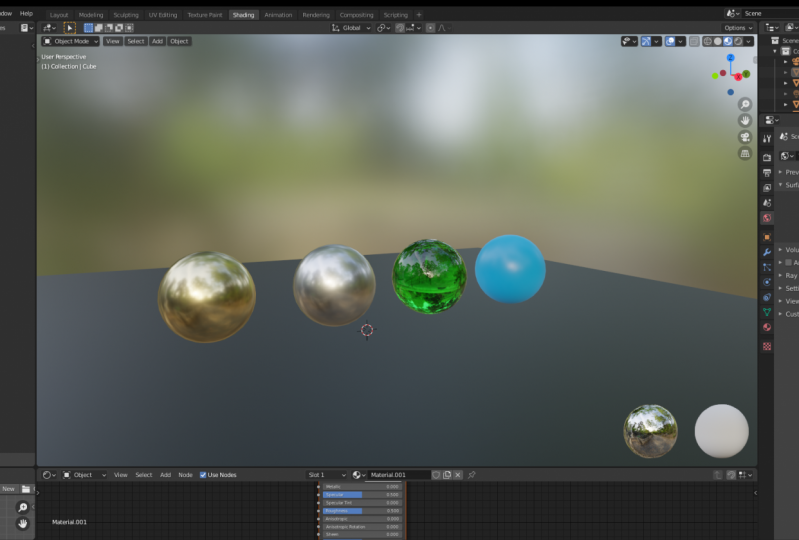Open the Physics properties tab icon
This screenshot has width=799, height=540.
click(x=767, y=282)
